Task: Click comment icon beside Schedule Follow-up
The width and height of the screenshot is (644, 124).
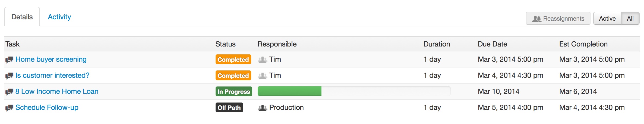Action: (x=9, y=108)
